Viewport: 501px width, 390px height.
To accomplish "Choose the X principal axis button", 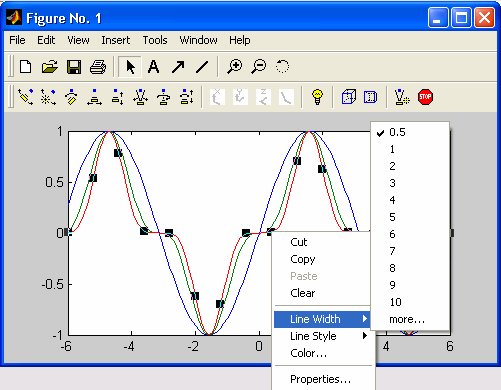I will tap(217, 97).
